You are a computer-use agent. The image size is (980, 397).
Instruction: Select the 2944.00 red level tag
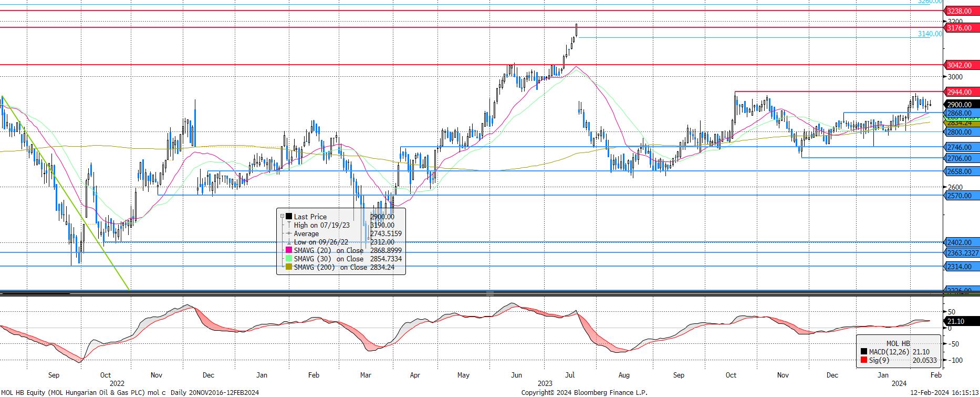pos(958,92)
